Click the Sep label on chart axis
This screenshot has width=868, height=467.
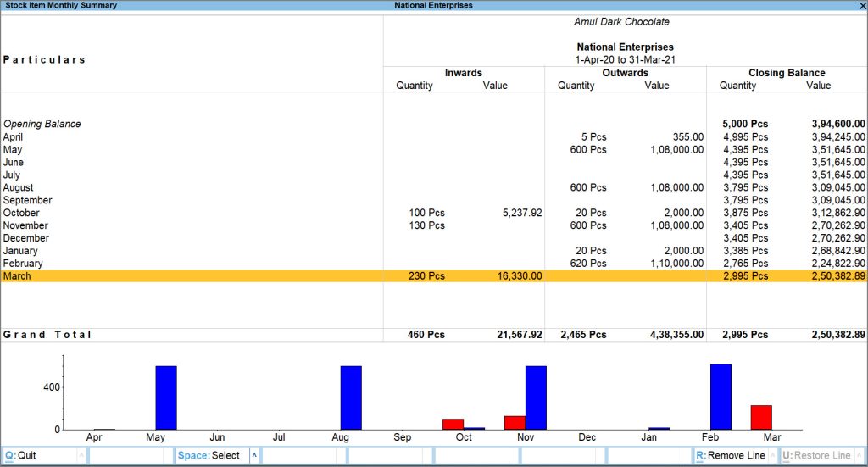coord(403,437)
